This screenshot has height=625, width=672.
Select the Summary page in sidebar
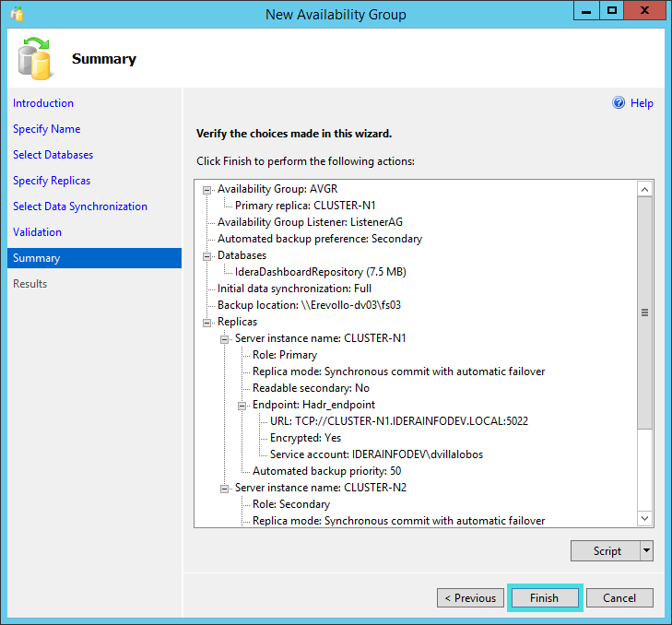pyautogui.click(x=94, y=258)
